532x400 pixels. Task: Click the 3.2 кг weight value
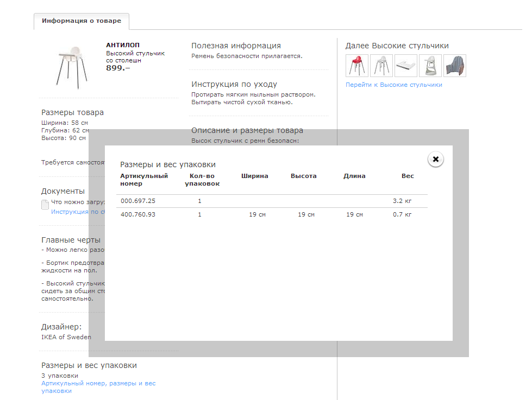[x=402, y=201]
